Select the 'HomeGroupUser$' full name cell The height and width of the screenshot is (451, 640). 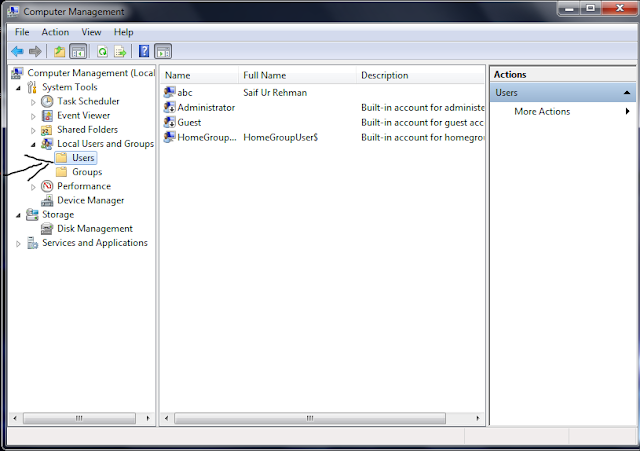280,137
